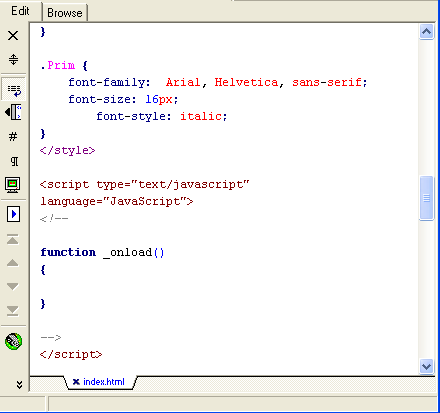Click the closing </style> tag

(x=67, y=150)
